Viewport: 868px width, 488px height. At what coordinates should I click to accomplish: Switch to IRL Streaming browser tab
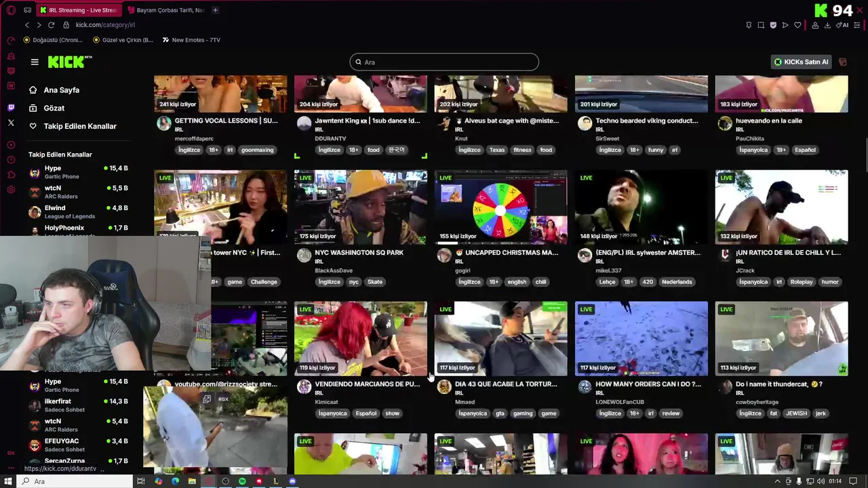[x=78, y=10]
